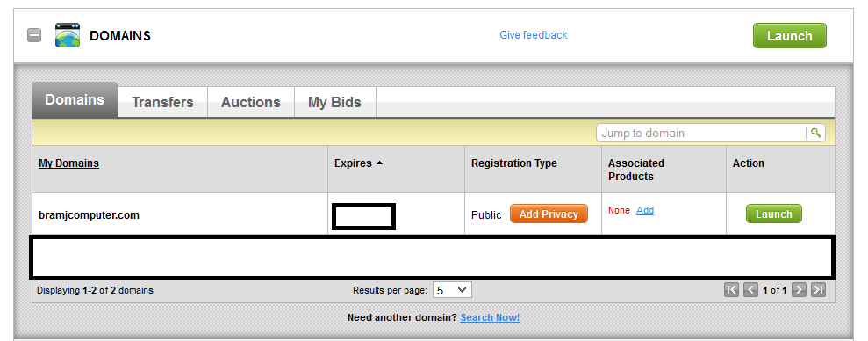This screenshot has height=341, width=868.
Task: Click the Add associated products link
Action: coord(645,210)
